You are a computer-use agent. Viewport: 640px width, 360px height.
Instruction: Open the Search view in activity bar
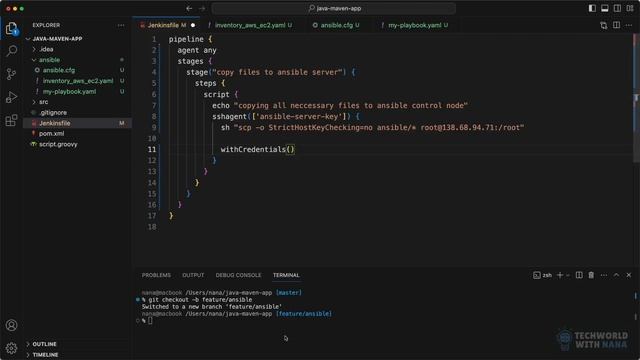pyautogui.click(x=11, y=51)
